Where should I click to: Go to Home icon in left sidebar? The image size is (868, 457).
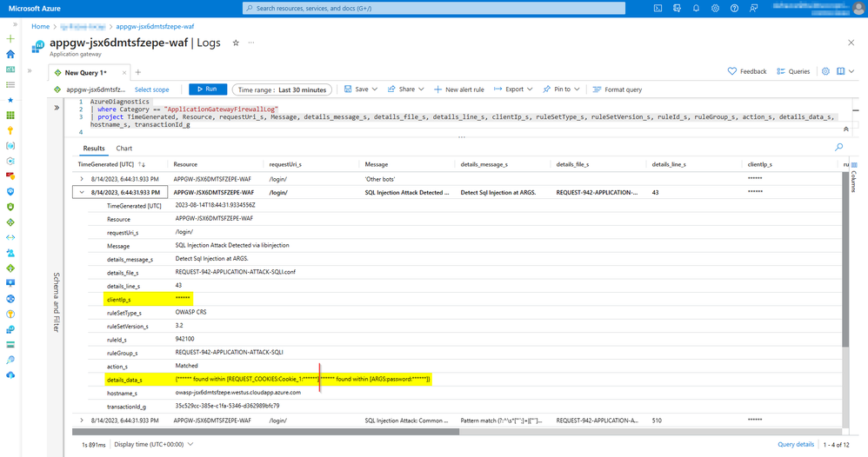coord(10,54)
